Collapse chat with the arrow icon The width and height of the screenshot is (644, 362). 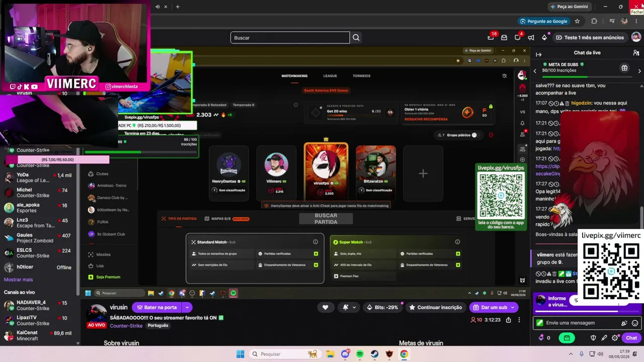pyautogui.click(x=538, y=54)
